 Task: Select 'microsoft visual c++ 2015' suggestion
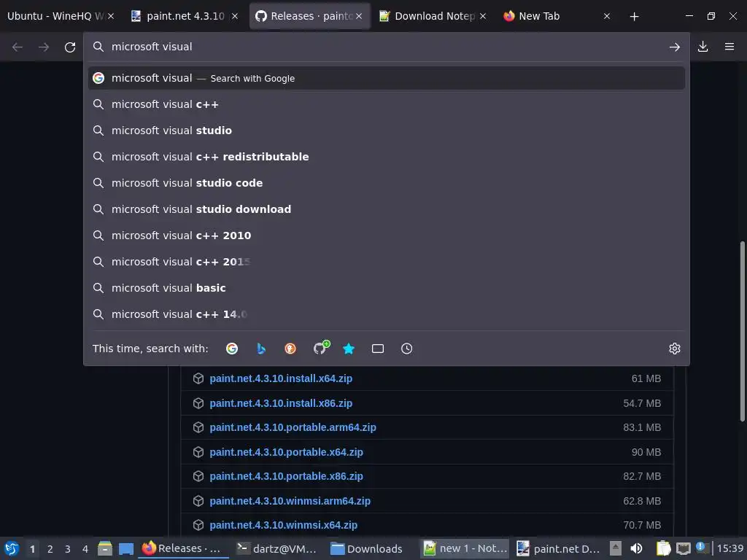coord(387,262)
